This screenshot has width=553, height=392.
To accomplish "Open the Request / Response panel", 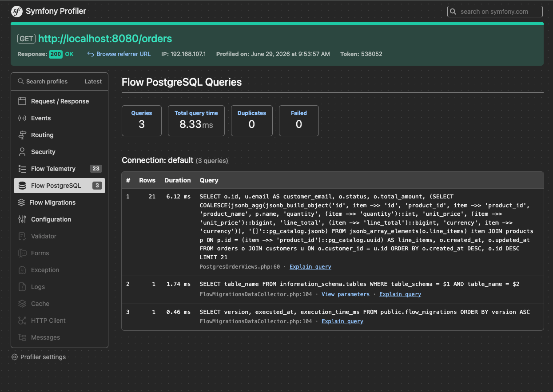I will tap(60, 101).
